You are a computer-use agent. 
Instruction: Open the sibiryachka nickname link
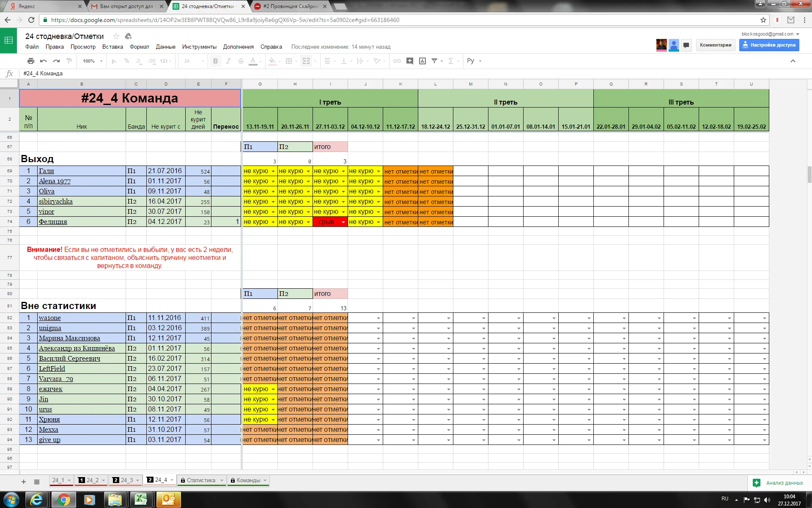[x=55, y=202]
